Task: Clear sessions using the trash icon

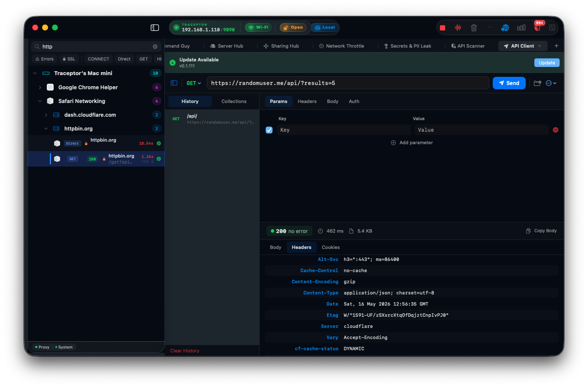Action: (x=474, y=27)
